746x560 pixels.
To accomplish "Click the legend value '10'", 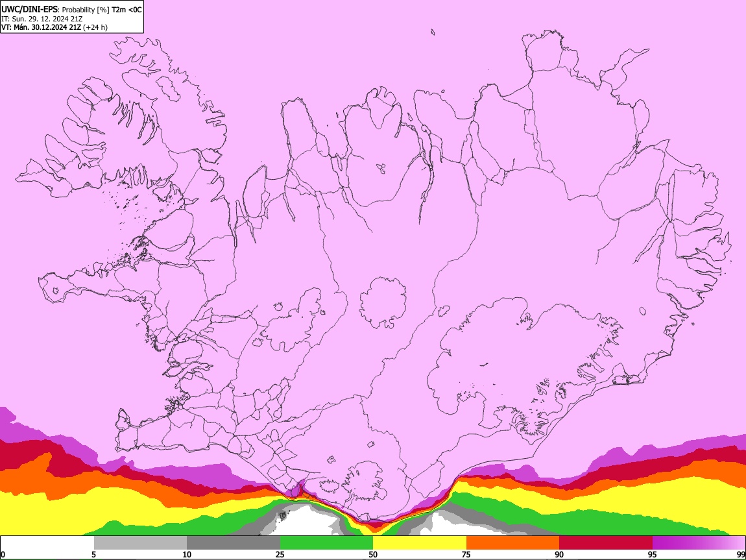I will 187,555.
